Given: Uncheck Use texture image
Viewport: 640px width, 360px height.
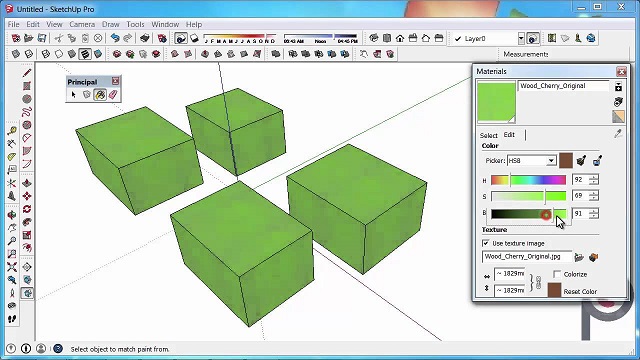Looking at the screenshot, I should point(486,243).
